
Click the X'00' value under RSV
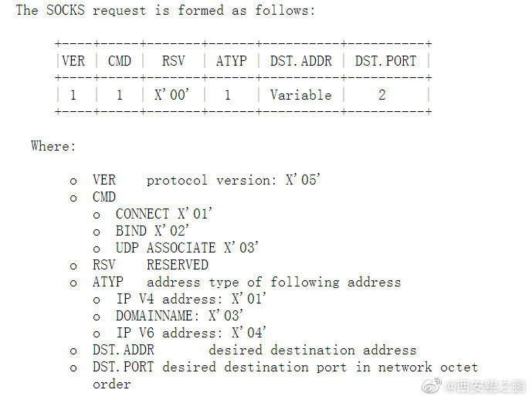(x=171, y=95)
